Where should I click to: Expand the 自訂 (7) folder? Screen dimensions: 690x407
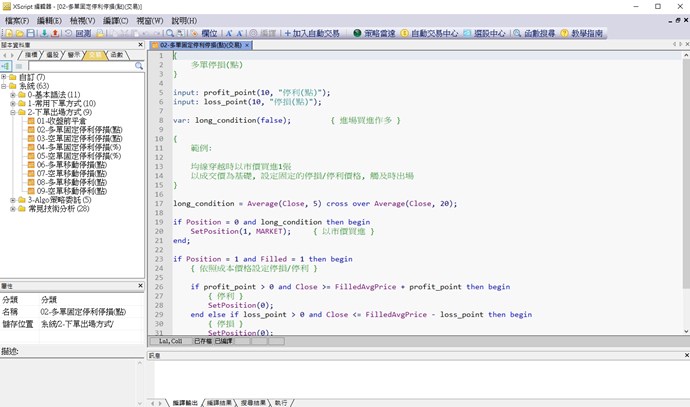[4, 77]
